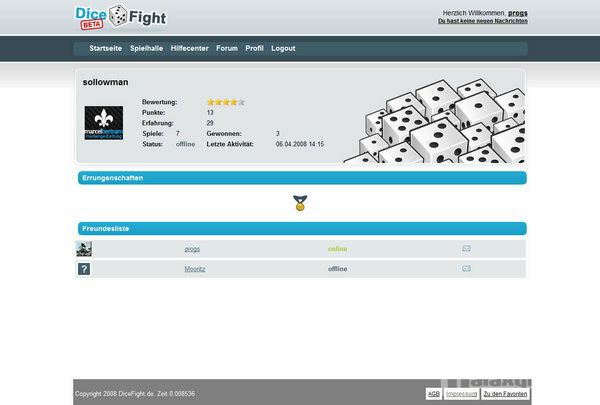The image size is (600, 405).
Task: Open the AGB link in footer
Action: 434,394
